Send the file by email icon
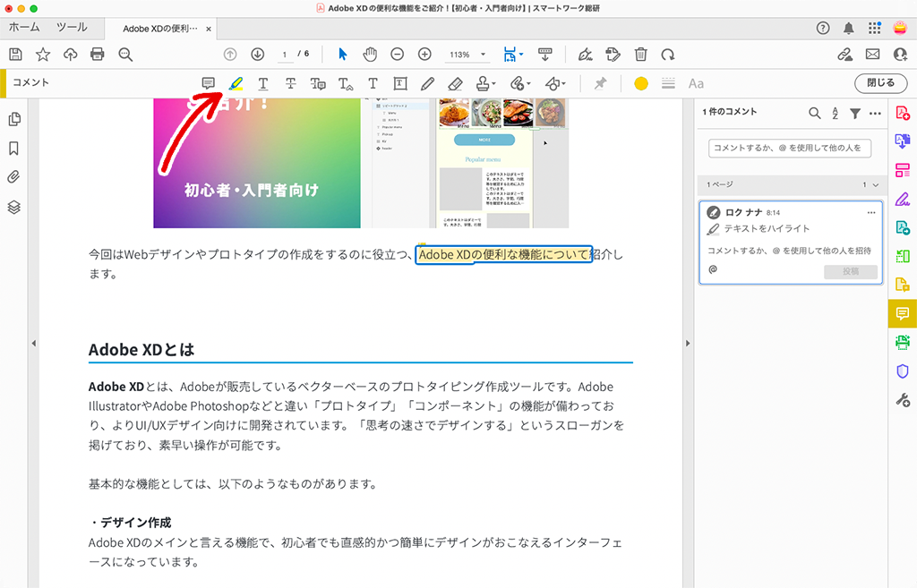The image size is (917, 588). tap(872, 55)
